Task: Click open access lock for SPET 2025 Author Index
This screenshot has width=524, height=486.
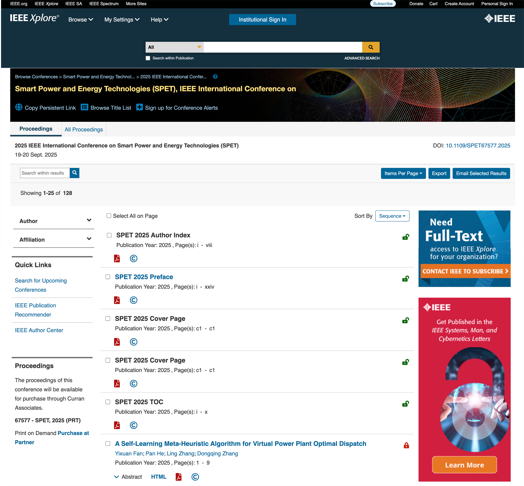Action: tap(406, 237)
